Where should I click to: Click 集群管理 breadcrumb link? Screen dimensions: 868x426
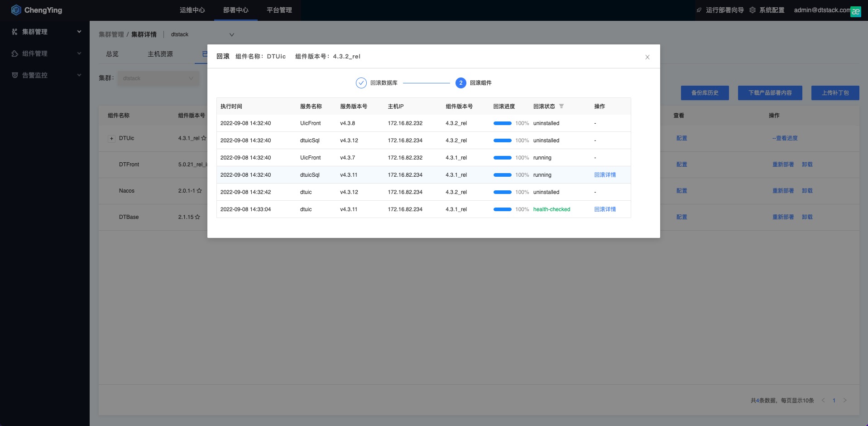pos(111,34)
